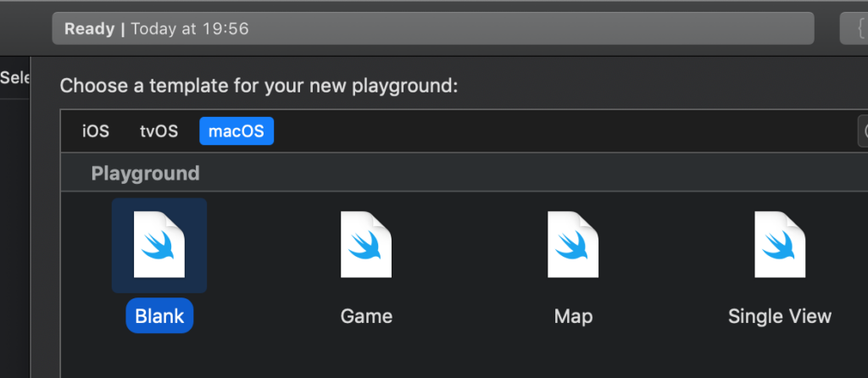Click the Playground section header
868x378 pixels.
tap(464, 173)
